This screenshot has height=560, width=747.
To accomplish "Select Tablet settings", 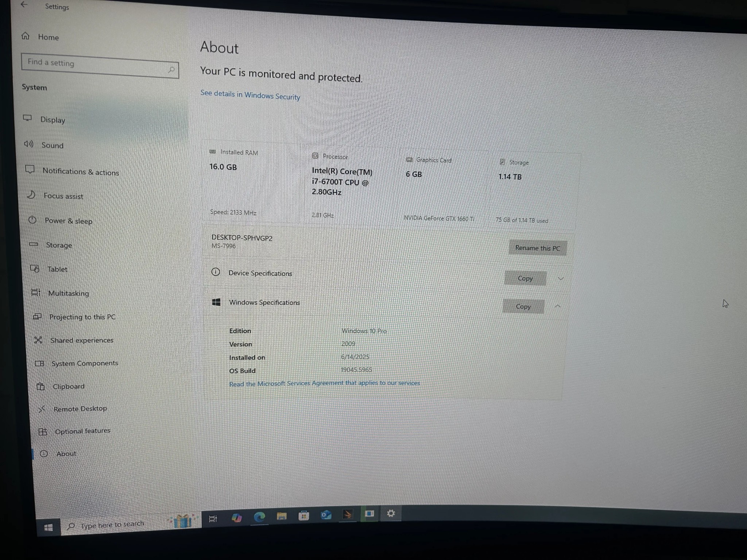I will pos(57,269).
